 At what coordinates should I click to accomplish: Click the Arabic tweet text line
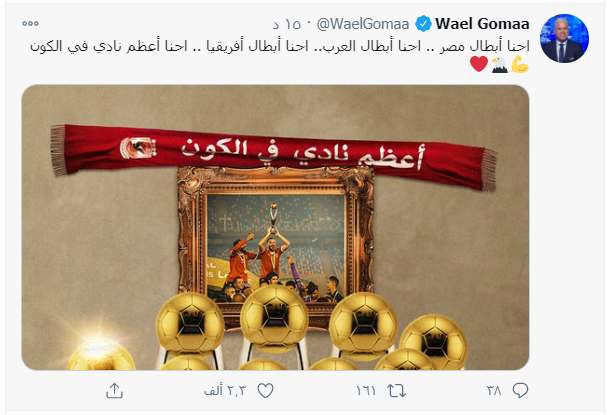pyautogui.click(x=279, y=46)
